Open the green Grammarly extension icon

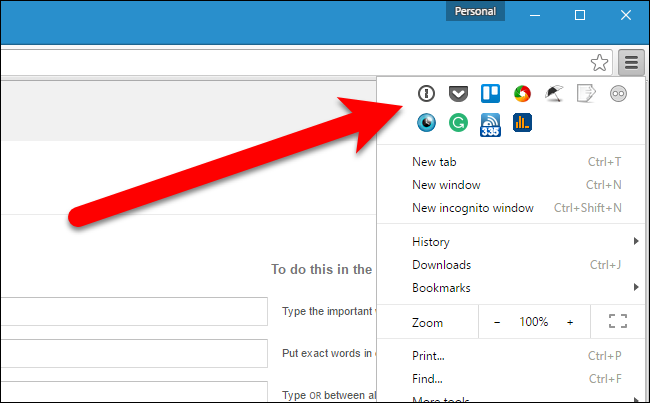click(458, 123)
